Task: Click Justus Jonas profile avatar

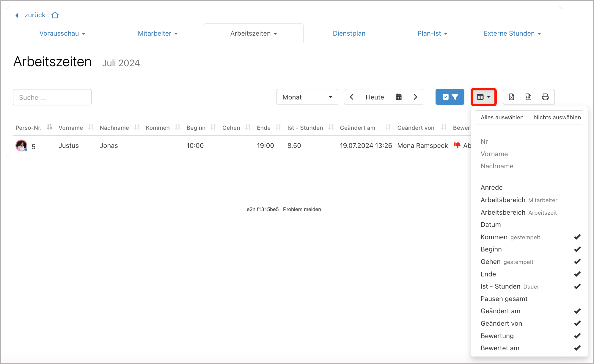Action: tap(21, 145)
